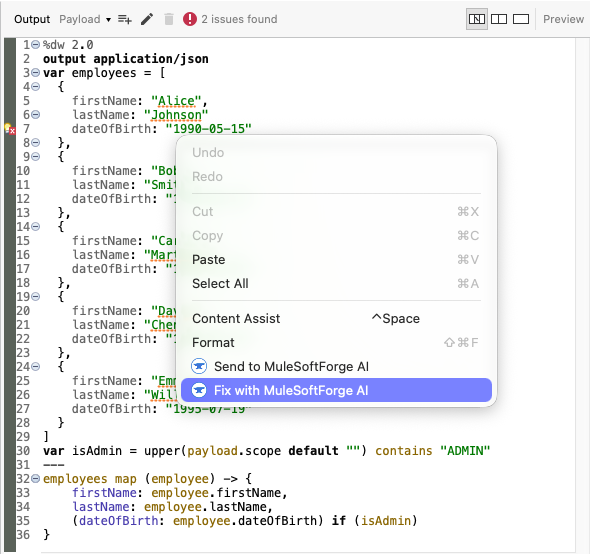Select the two-pane layout view icon
593x554 pixels.
pos(499,19)
